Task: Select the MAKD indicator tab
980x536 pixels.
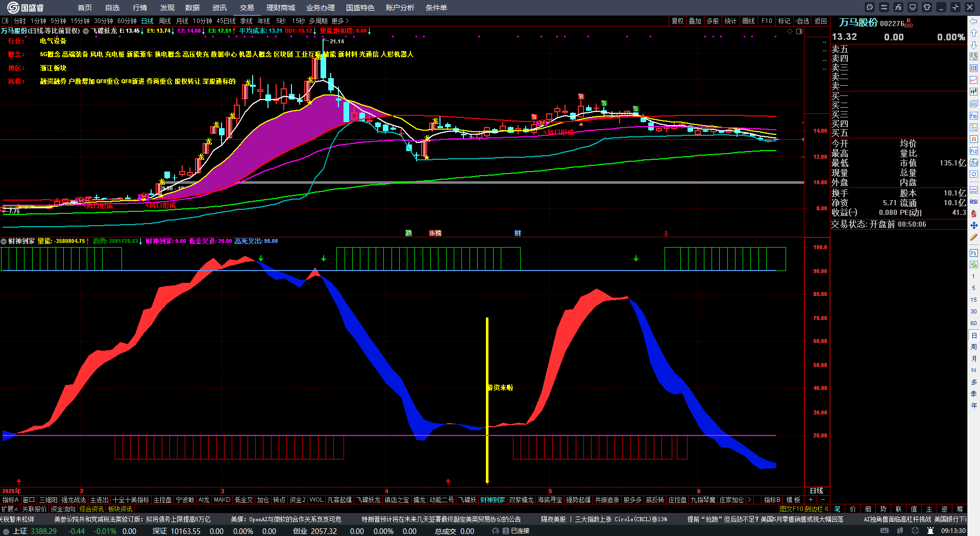Action: [222, 500]
